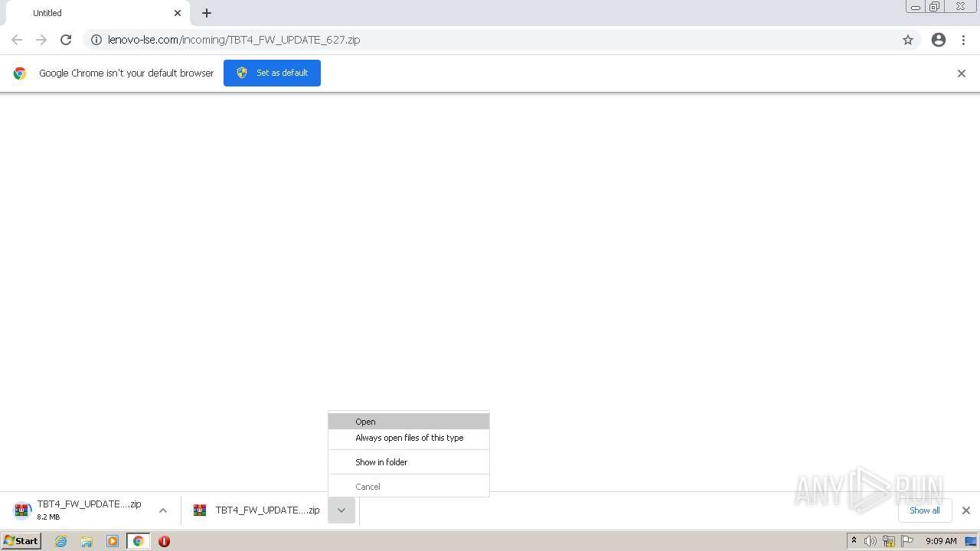Toggle the second download's dropdown arrow

point(341,510)
